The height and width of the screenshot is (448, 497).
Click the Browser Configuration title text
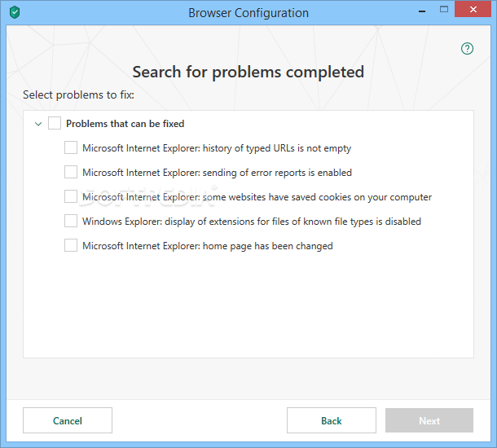tap(248, 13)
